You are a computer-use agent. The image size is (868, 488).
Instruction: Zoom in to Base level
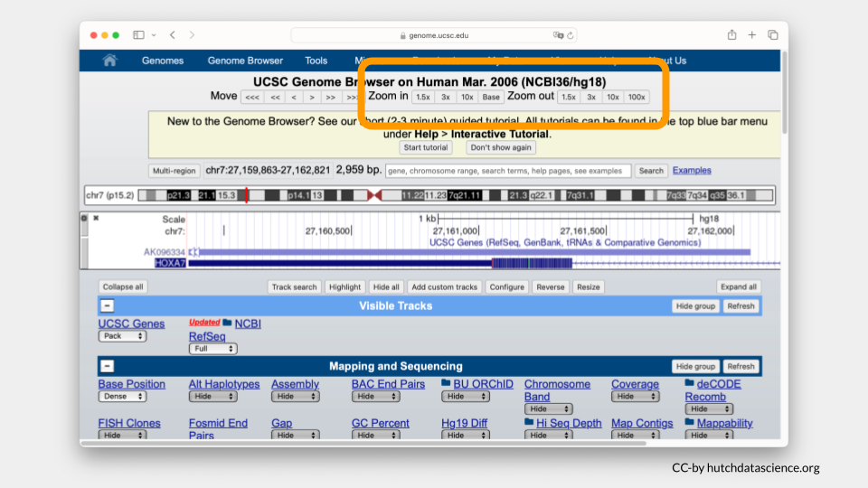[490, 97]
